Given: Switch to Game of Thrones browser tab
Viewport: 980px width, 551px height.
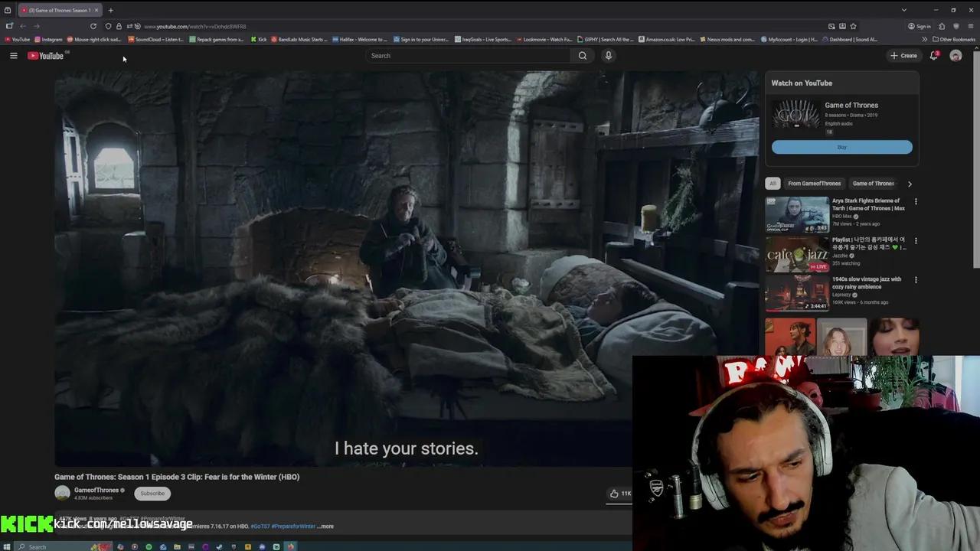Looking at the screenshot, I should point(60,10).
